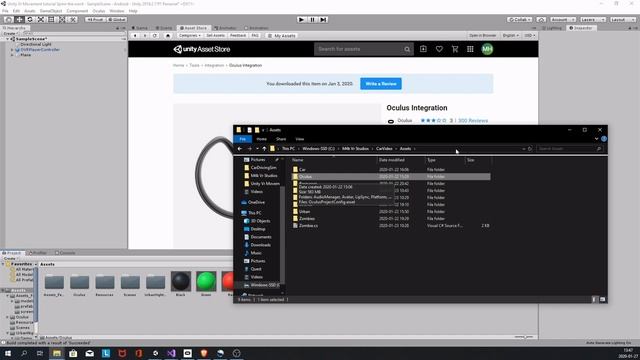Screen dimensions: 640x360
Task: Select the Rect tool in Unity toolbar
Action: (51, 20)
